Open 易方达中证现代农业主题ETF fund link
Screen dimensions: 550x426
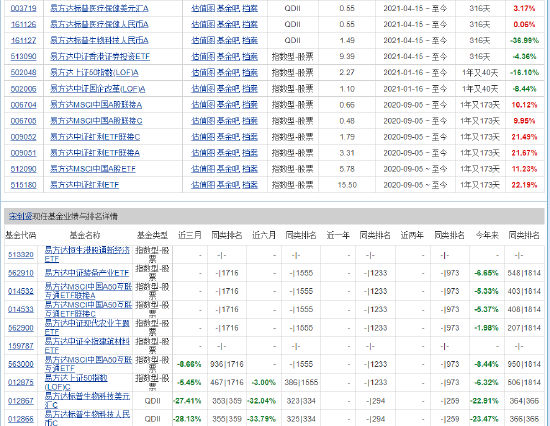point(87,327)
